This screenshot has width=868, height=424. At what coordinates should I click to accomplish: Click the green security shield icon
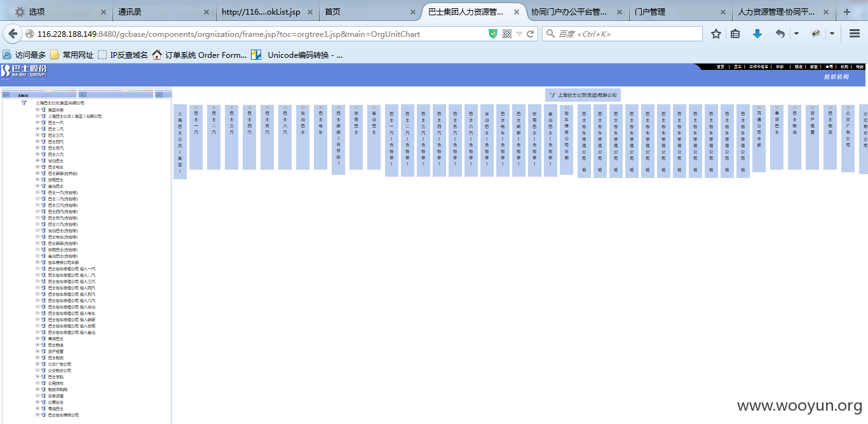click(x=493, y=34)
